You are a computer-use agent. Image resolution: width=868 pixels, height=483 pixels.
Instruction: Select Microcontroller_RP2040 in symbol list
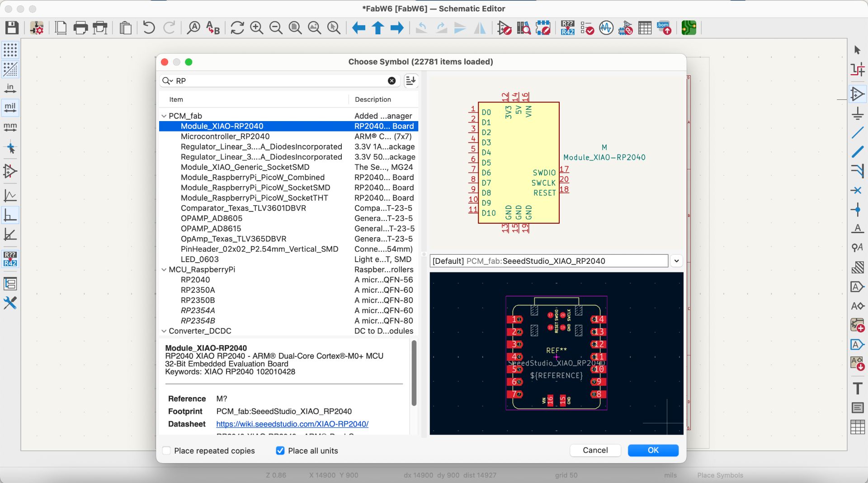(225, 136)
